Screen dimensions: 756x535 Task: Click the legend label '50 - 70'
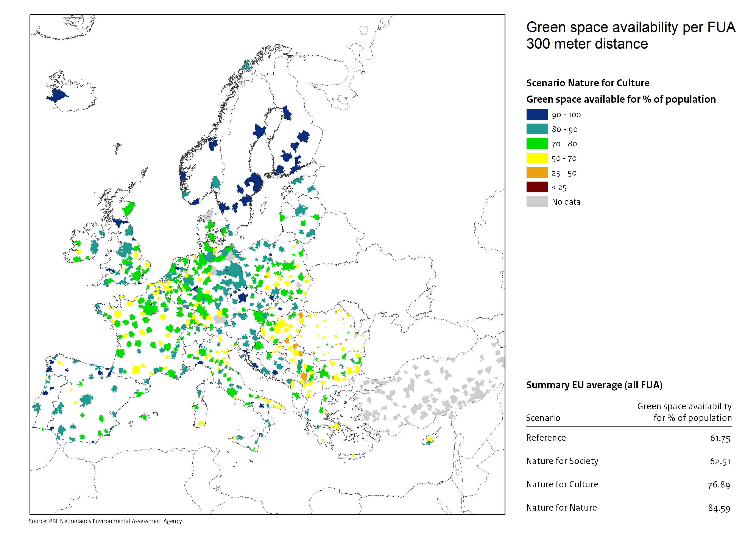(x=564, y=158)
